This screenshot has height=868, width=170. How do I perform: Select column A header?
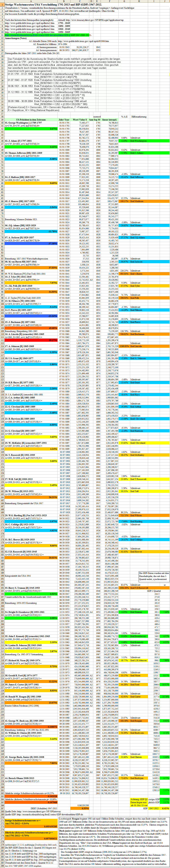[31, 1]
